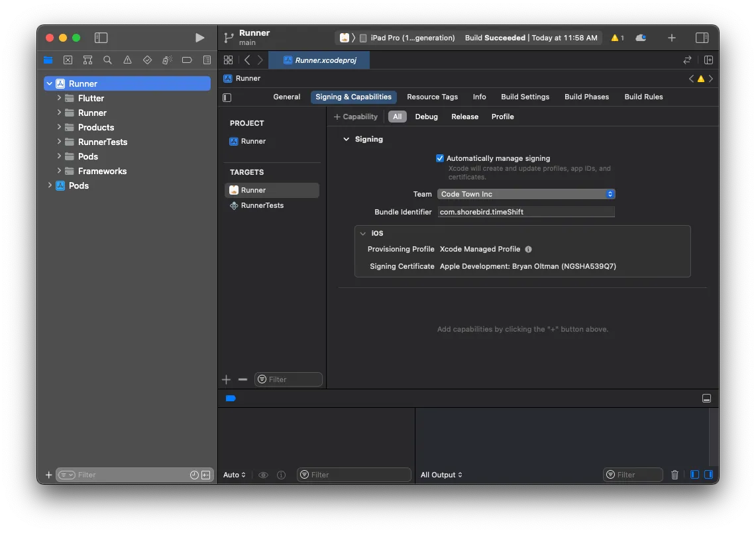The image size is (756, 533).
Task: Switch to the Build Settings tab
Action: [x=525, y=97]
